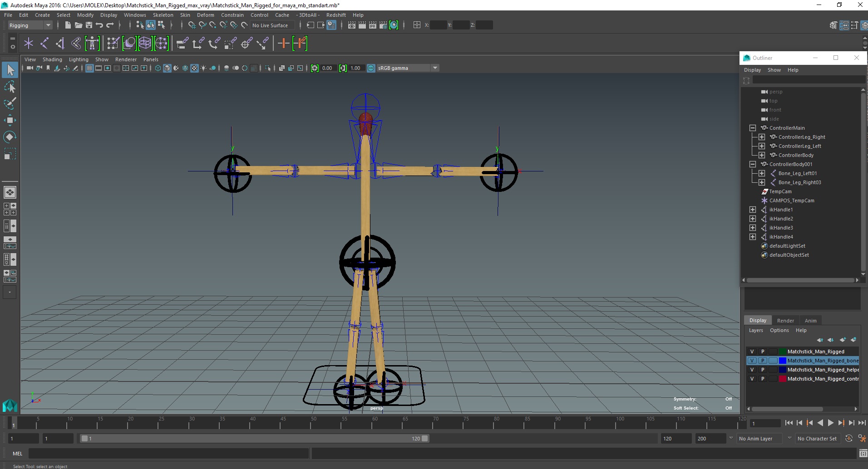Click the IPR render icon

(x=373, y=25)
